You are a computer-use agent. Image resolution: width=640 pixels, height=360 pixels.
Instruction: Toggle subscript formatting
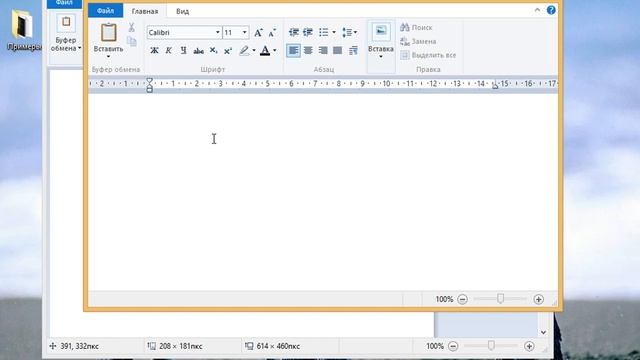[213, 51]
